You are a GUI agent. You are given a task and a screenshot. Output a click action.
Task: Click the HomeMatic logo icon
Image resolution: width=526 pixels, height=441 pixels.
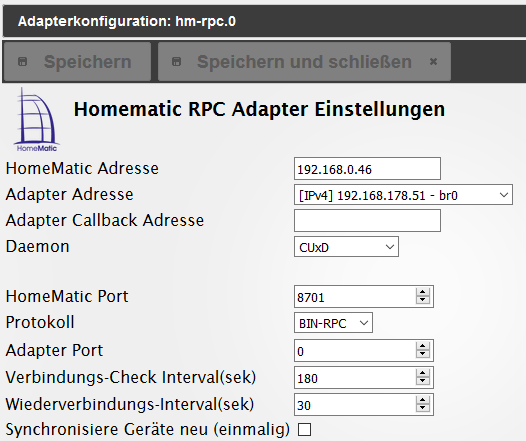(x=36, y=120)
